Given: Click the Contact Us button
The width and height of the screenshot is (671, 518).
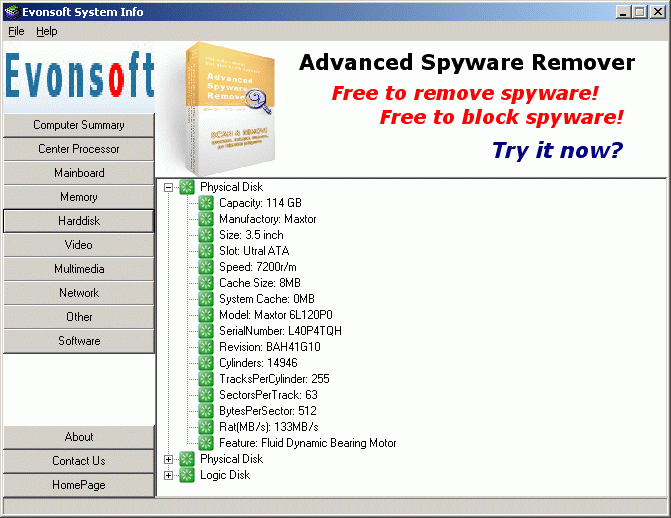Looking at the screenshot, I should (x=79, y=461).
